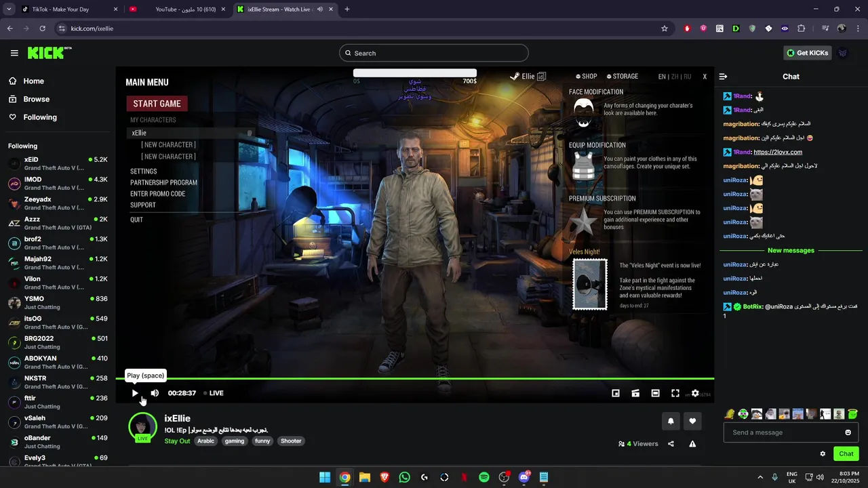Viewport: 868px width, 488px height.
Task: Select the Arabic tag
Action: coord(205,441)
